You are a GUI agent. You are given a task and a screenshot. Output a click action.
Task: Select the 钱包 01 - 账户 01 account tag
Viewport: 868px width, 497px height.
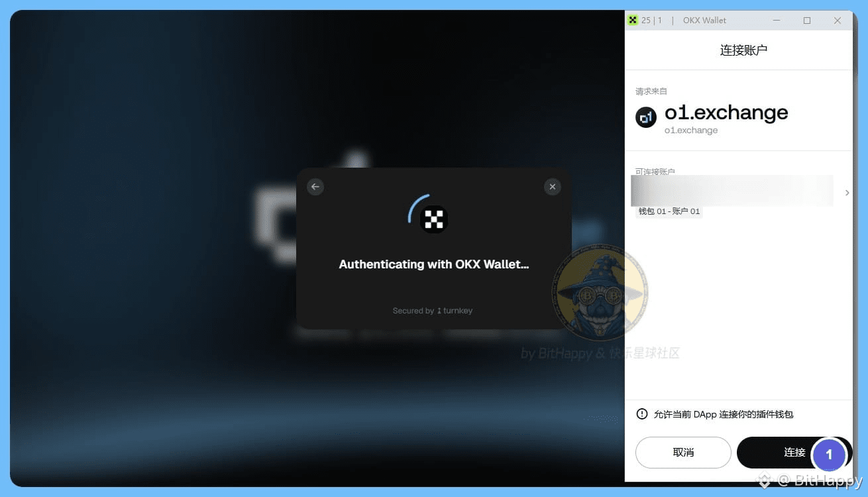point(669,211)
